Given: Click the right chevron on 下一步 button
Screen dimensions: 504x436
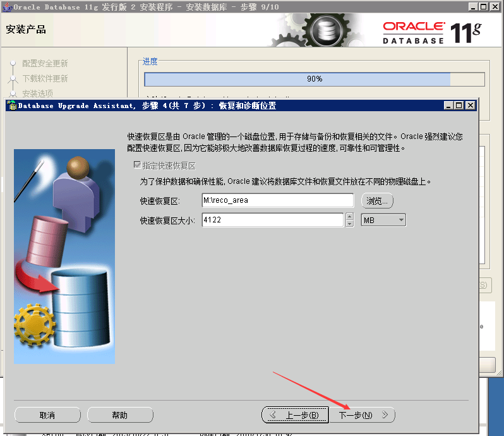Looking at the screenshot, I should pos(385,415).
